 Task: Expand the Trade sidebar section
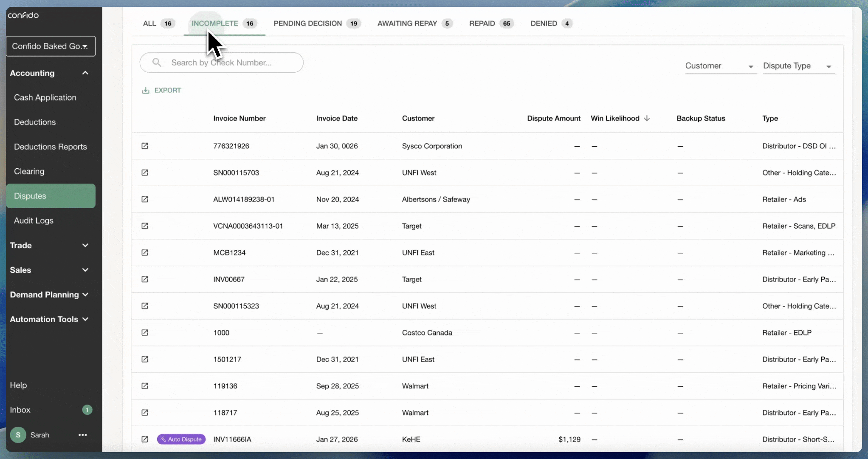click(x=85, y=245)
